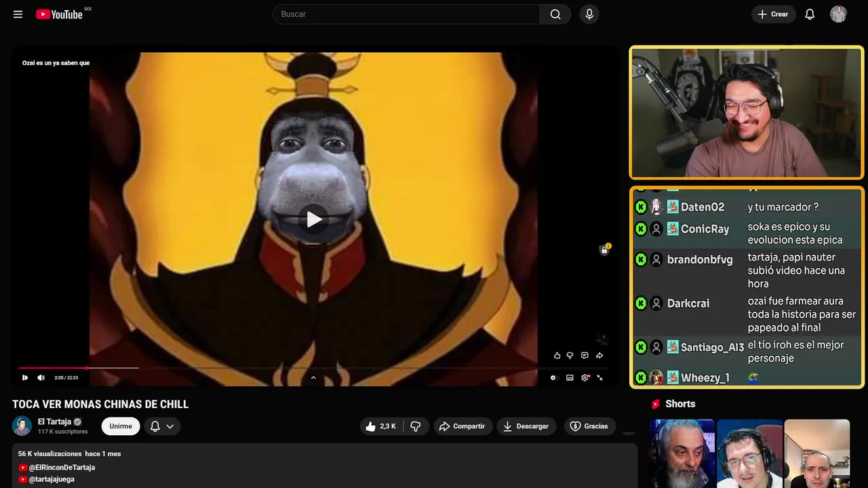Open the notifications bell in the header
This screenshot has height=488, width=868.
(810, 14)
